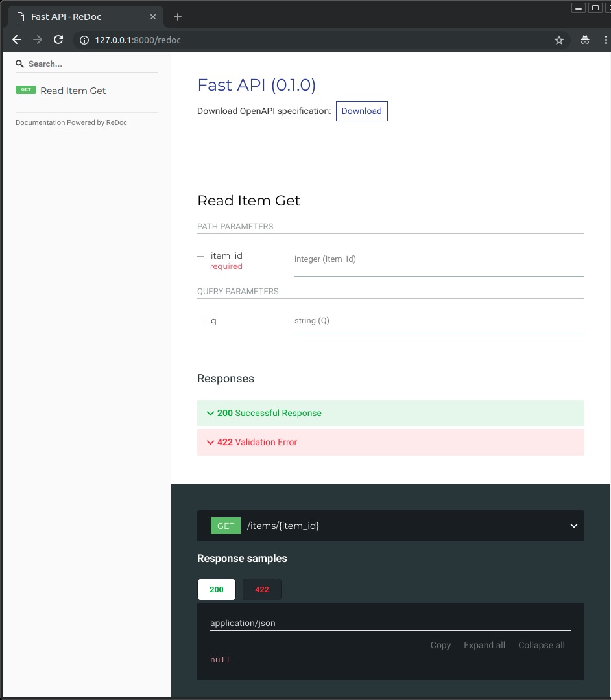Image resolution: width=611 pixels, height=700 pixels.
Task: Click Expand all in response sample
Action: pos(484,645)
